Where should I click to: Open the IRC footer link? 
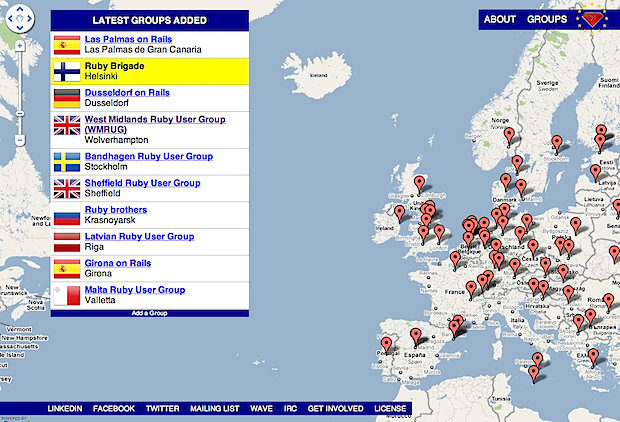(x=290, y=409)
